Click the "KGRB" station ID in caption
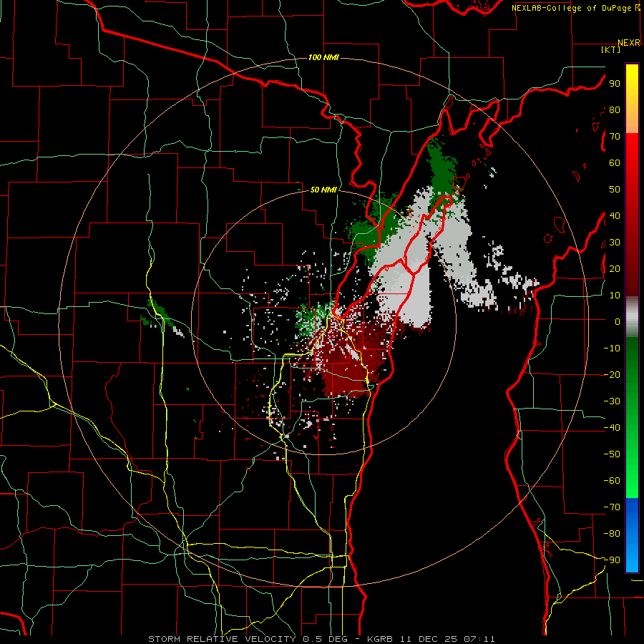644x644 pixels. (x=379, y=639)
